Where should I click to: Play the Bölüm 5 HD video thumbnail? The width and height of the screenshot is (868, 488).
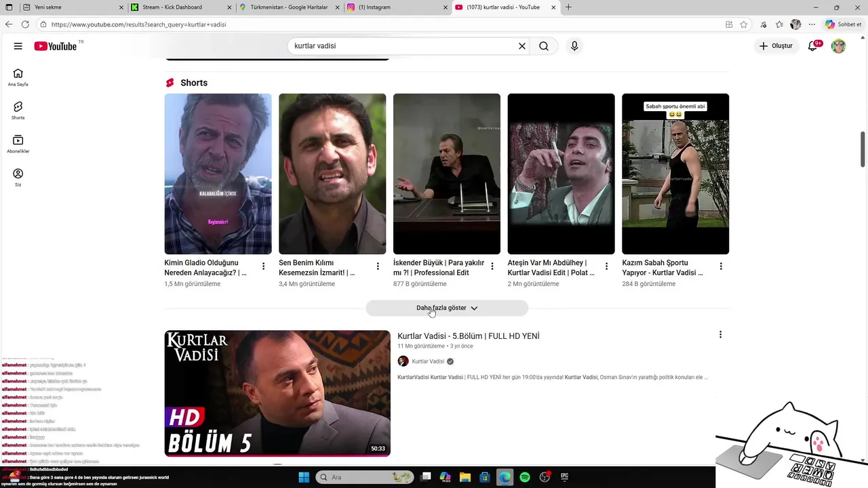[x=277, y=393]
